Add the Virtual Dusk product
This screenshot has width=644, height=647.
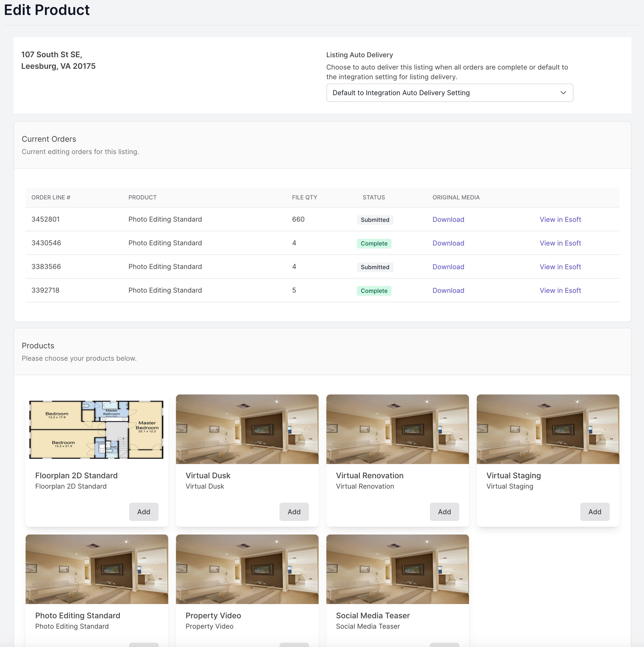pyautogui.click(x=294, y=512)
